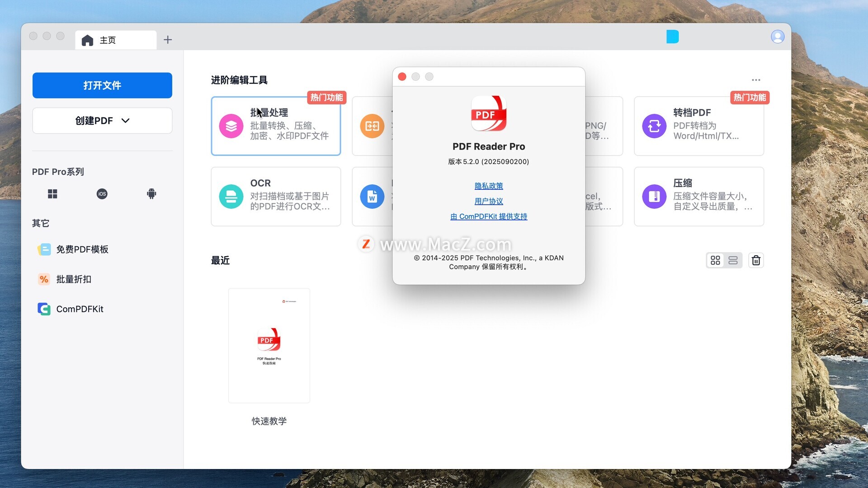This screenshot has height=488, width=868.
Task: Open the iOS version of PDF Pro
Action: pos(102,194)
